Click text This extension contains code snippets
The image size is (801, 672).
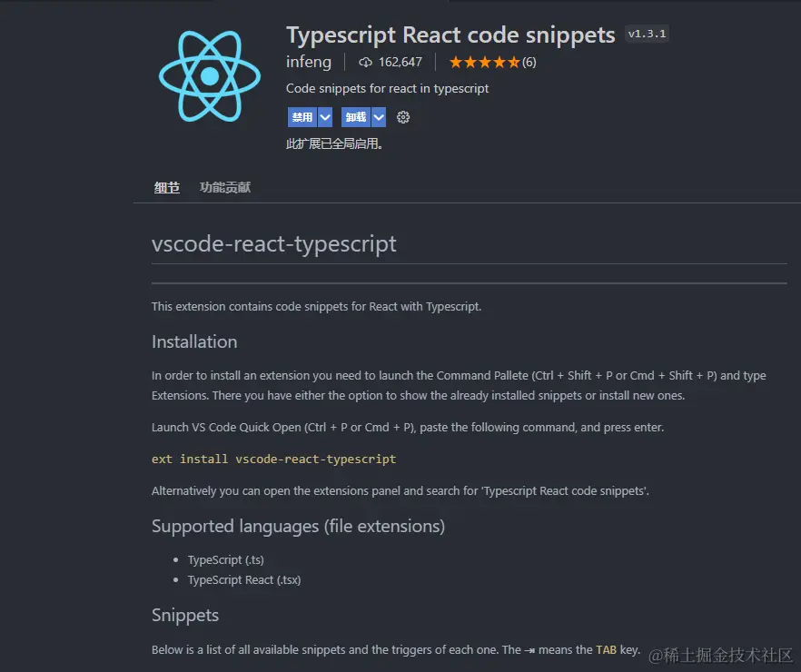(x=317, y=306)
